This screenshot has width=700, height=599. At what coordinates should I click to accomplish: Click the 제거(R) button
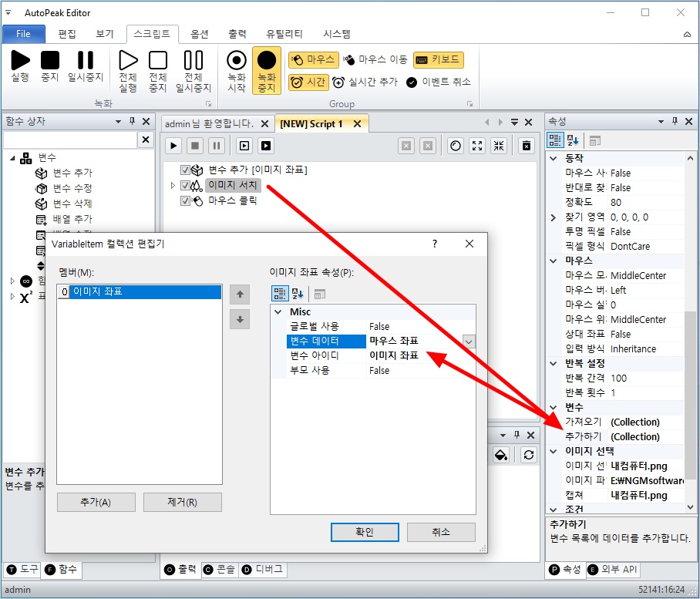182,502
